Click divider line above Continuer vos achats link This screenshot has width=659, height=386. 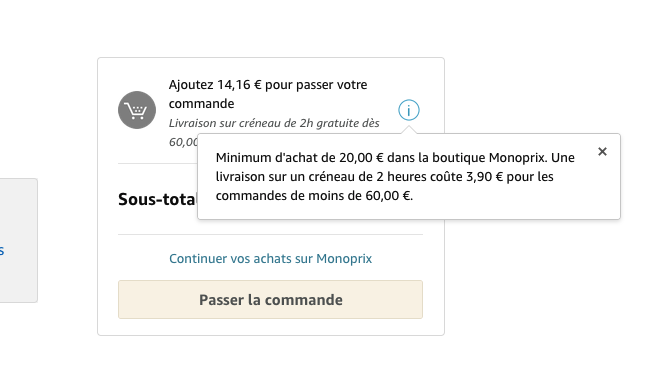click(270, 235)
